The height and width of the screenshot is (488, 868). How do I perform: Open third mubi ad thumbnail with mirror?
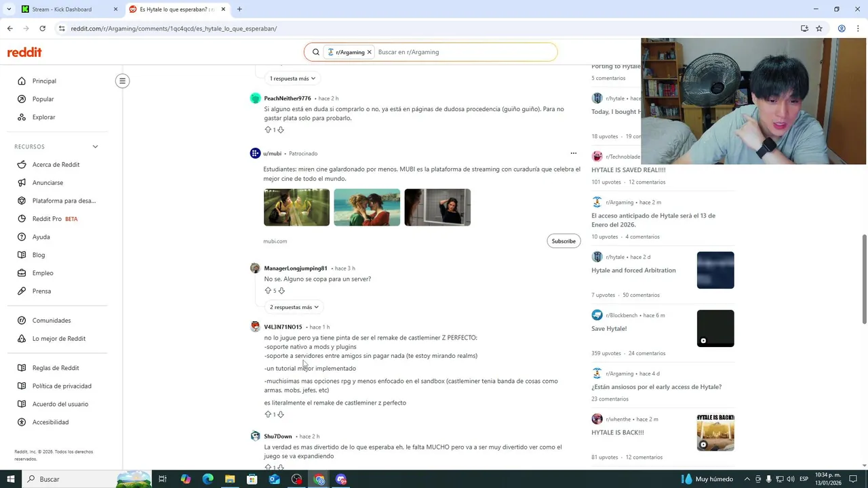tap(437, 207)
